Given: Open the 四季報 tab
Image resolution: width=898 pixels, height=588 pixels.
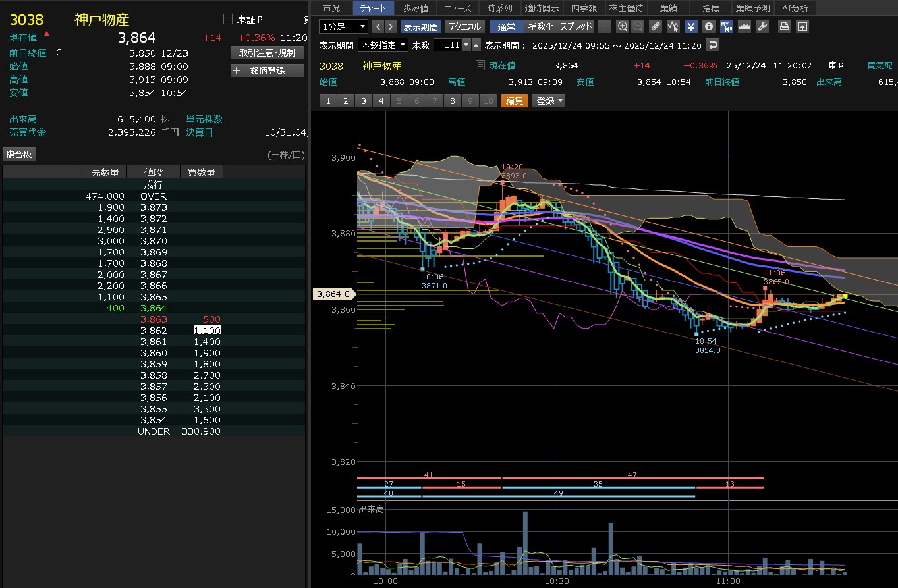Looking at the screenshot, I should pyautogui.click(x=584, y=8).
